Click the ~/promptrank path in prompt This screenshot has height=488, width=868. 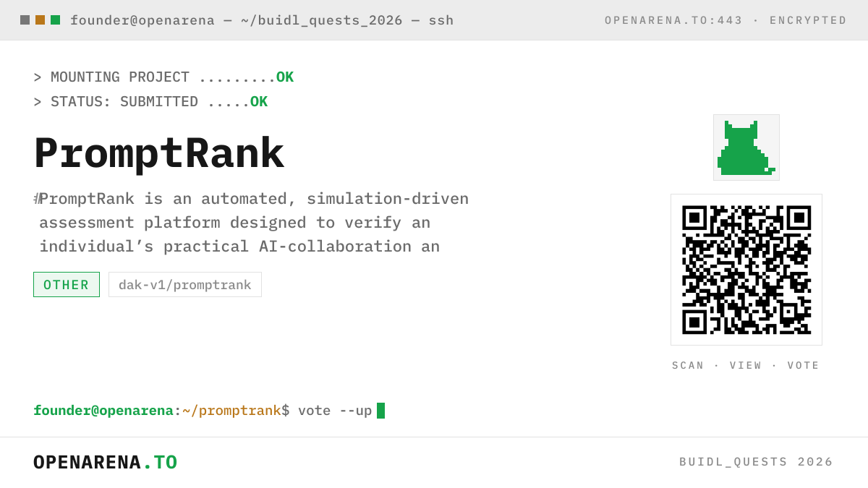[231, 411]
